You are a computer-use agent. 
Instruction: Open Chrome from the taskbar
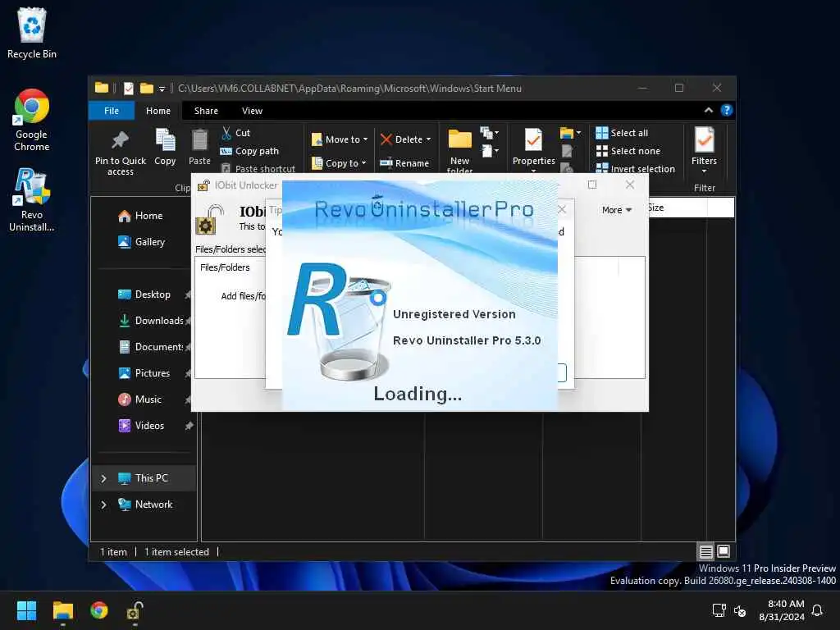[x=99, y=610]
